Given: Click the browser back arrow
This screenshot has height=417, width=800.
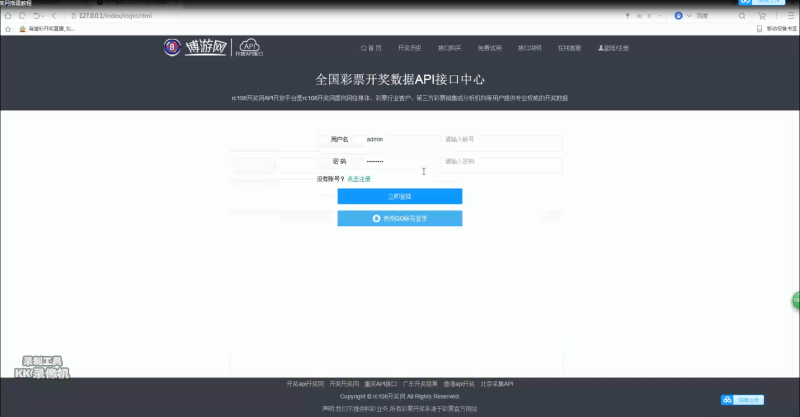Looking at the screenshot, I should point(8,16).
